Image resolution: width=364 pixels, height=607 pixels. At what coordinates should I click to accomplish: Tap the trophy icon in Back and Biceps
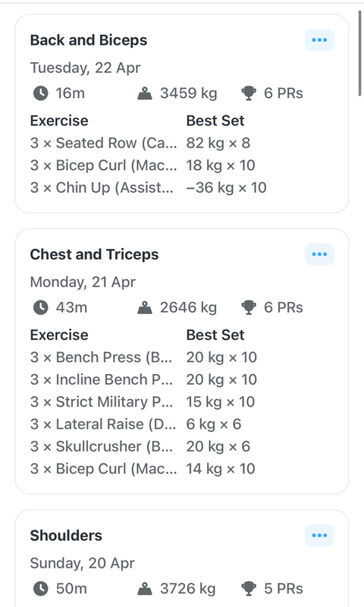pyautogui.click(x=248, y=93)
